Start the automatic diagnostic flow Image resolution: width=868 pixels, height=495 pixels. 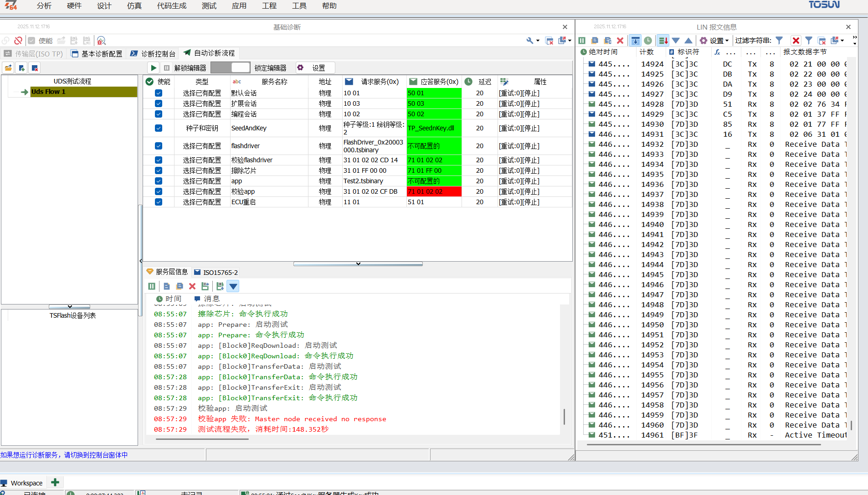153,67
